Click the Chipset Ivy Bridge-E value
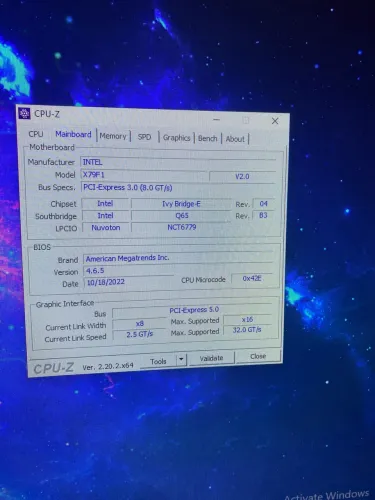 181,204
